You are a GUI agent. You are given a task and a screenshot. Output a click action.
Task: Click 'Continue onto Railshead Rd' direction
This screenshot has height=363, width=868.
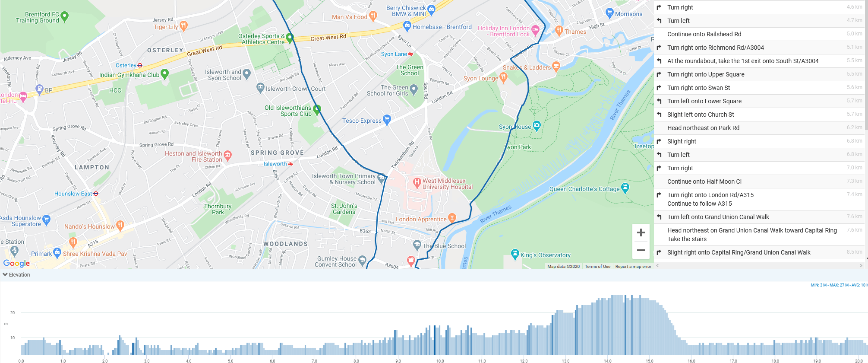click(760, 34)
